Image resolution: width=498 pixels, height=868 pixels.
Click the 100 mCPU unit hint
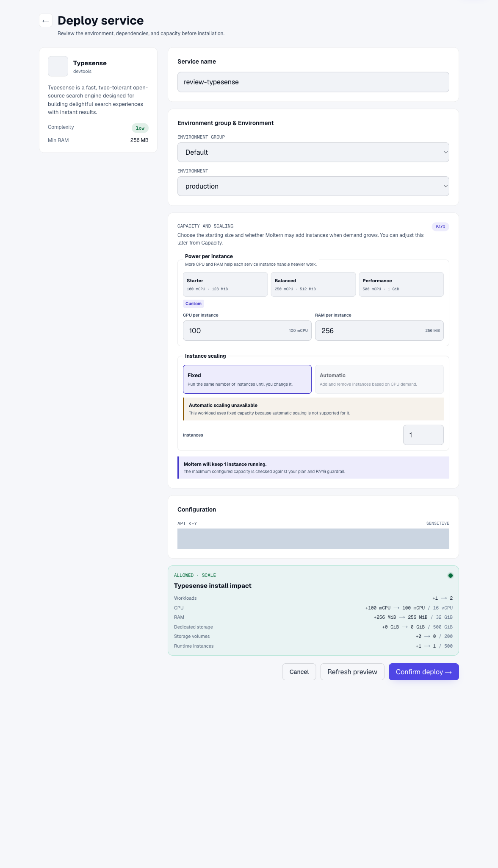click(x=299, y=331)
